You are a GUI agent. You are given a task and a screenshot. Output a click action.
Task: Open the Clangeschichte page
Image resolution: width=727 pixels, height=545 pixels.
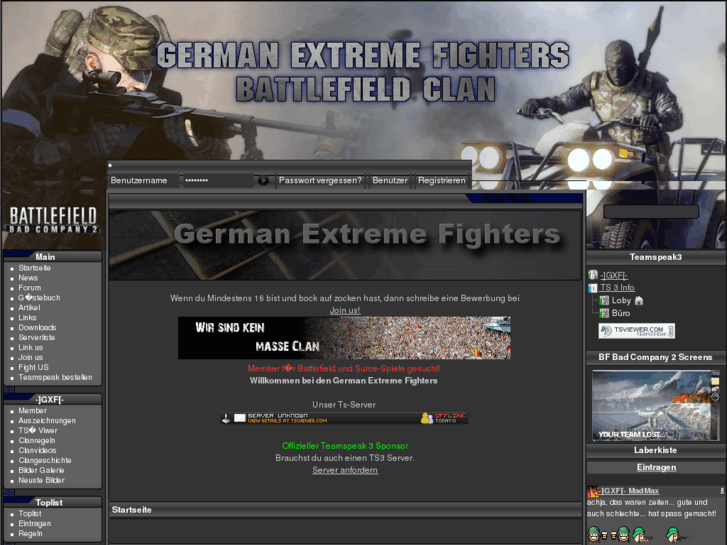click(45, 461)
